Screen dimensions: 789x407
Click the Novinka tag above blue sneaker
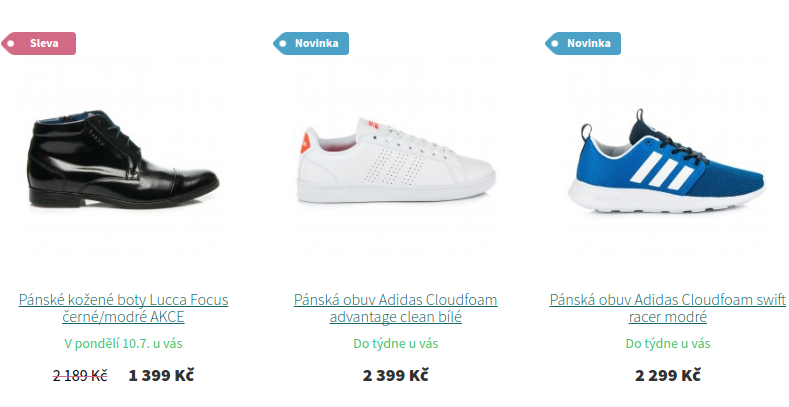(x=583, y=43)
